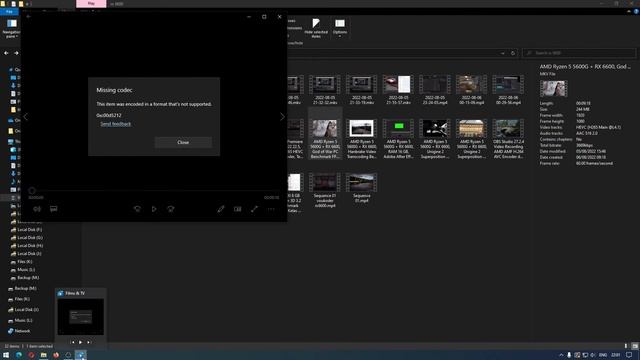640x360 pixels.
Task: Go to the previous item arrow in player
Action: [26, 117]
